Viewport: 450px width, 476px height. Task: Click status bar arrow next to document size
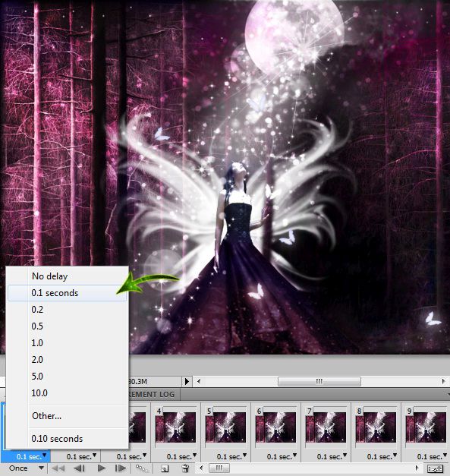187,381
